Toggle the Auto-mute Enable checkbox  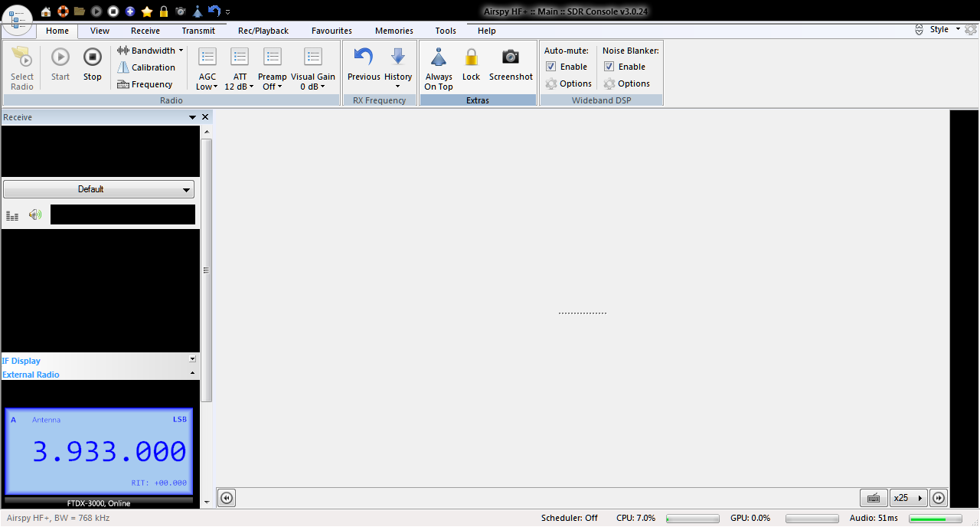tap(551, 67)
